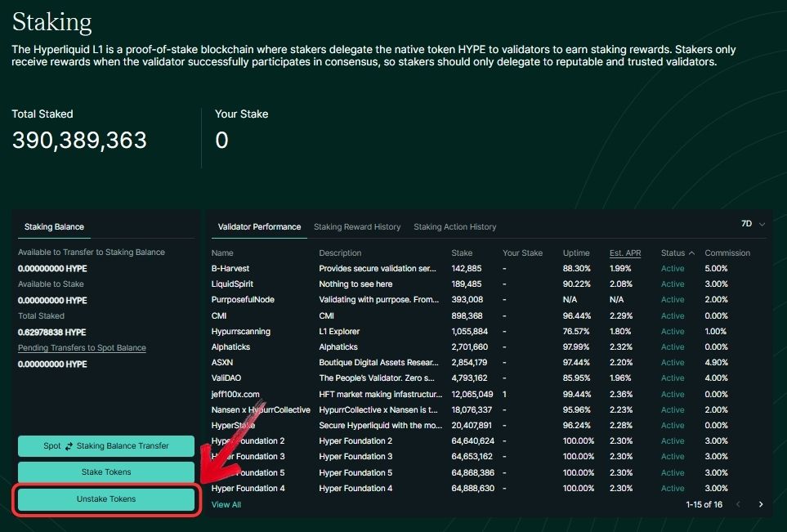Image resolution: width=787 pixels, height=532 pixels.
Task: Click the APR value 1.99%
Action: point(620,269)
